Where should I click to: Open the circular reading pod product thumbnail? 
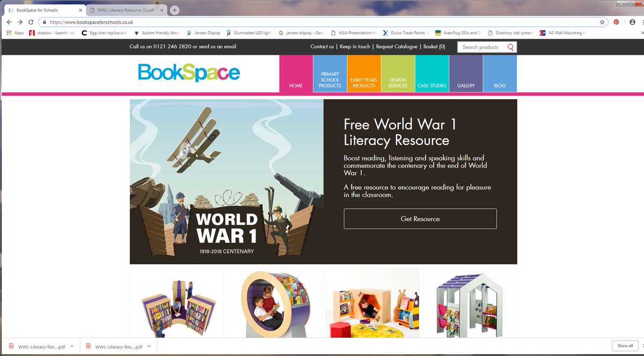click(x=274, y=303)
